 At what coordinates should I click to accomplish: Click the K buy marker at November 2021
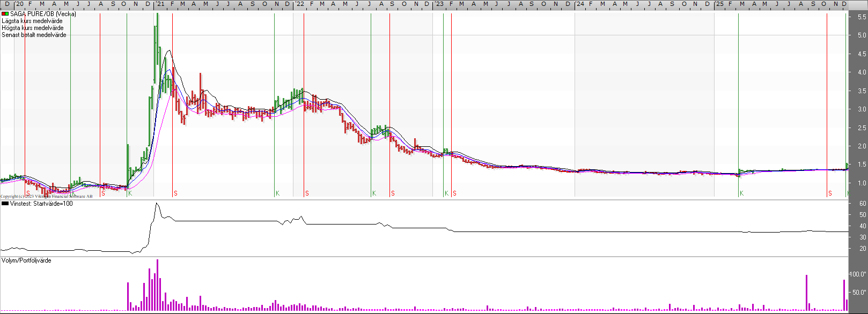pos(277,193)
